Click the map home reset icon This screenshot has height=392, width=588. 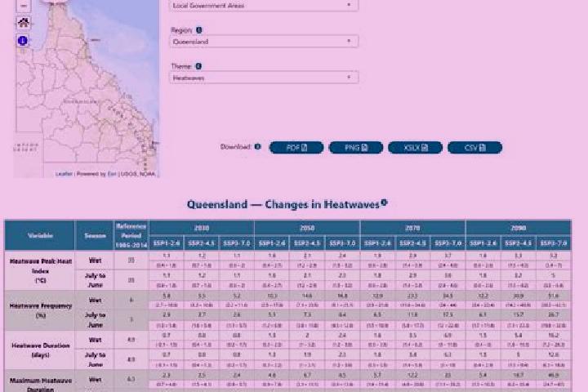(x=23, y=23)
